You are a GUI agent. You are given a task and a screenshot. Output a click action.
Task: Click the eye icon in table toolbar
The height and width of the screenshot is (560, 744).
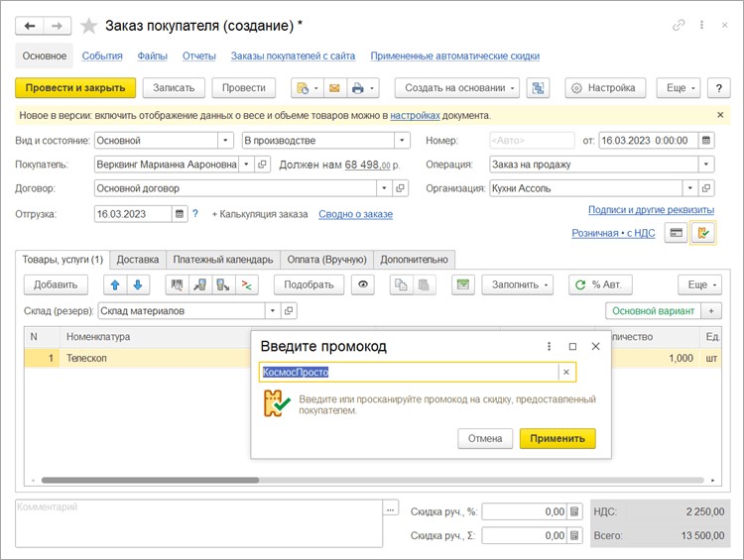tap(364, 285)
